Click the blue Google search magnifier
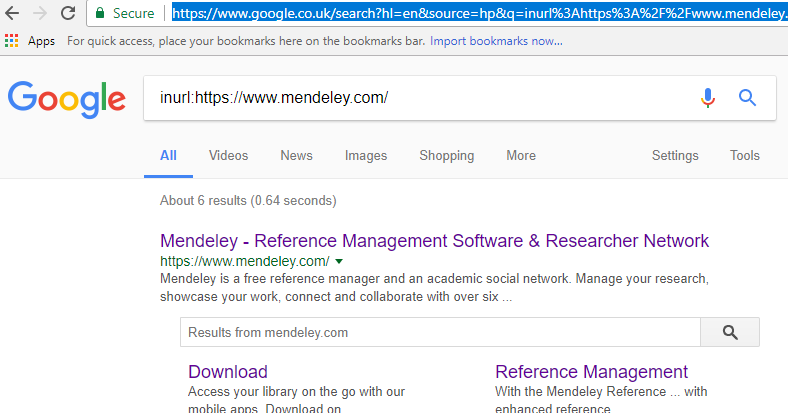 coord(747,97)
